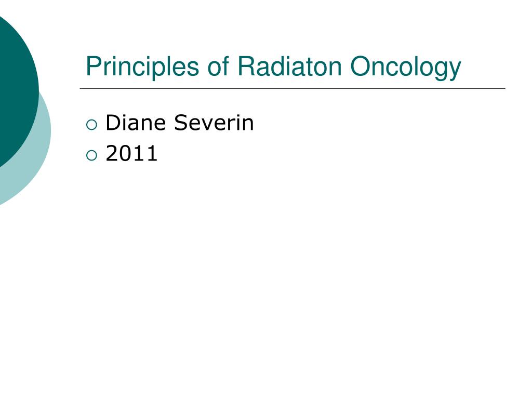Viewport: 532px width, 399px height.
Task: Click the first digit "2" of 2011
Action: click(112, 153)
